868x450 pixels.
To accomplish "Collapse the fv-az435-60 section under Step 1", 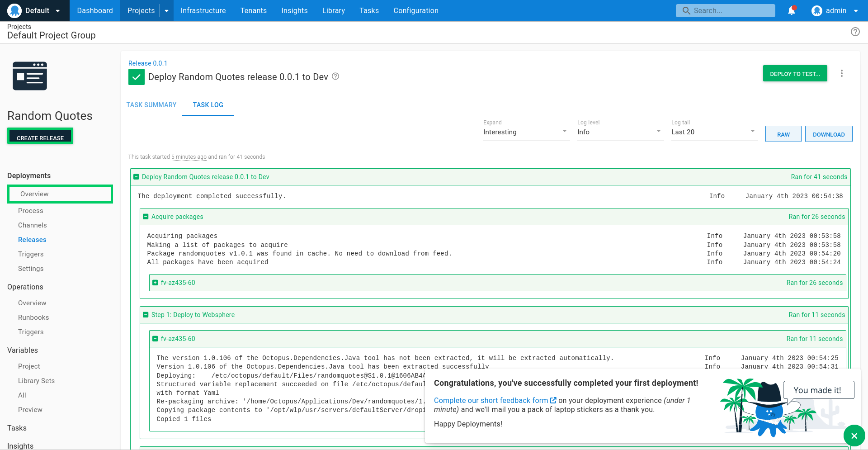I will click(x=155, y=339).
